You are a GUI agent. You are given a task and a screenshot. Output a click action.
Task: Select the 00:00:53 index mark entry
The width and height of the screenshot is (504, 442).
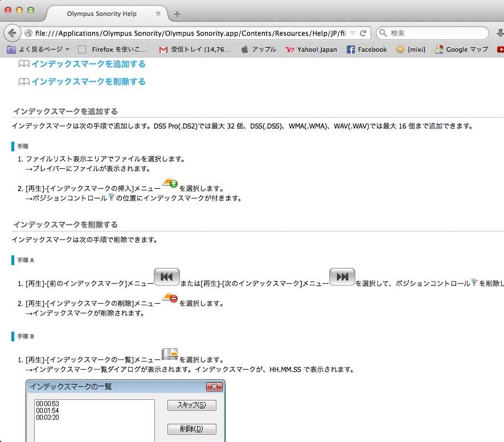tap(48, 404)
